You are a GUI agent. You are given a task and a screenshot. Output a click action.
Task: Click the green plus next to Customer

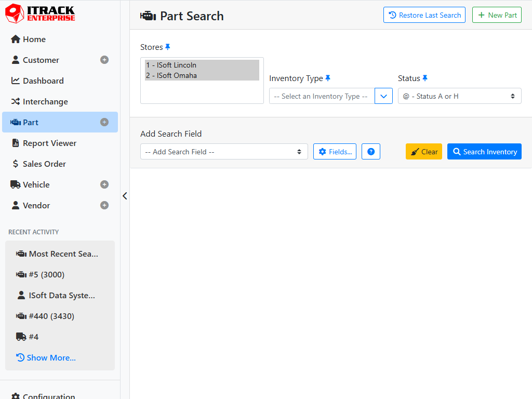click(104, 60)
